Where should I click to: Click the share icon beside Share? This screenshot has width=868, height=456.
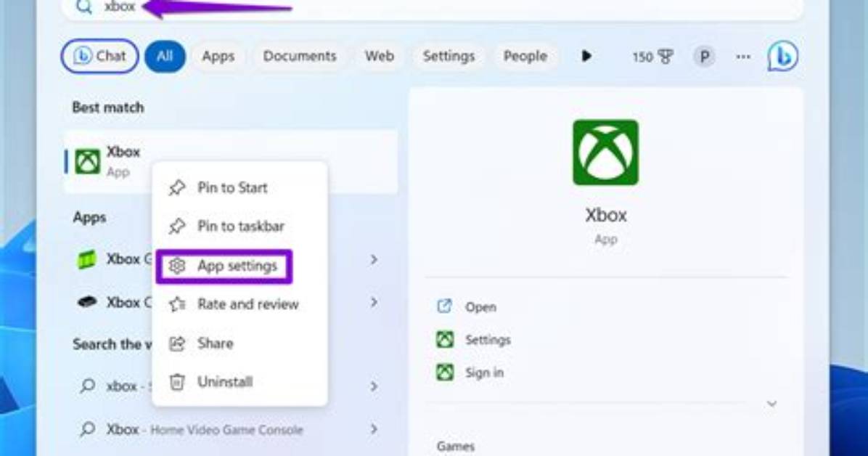coord(177,343)
